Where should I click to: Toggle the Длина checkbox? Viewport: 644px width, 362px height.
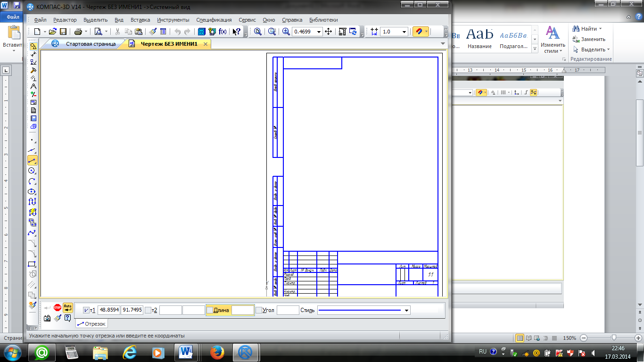click(210, 310)
